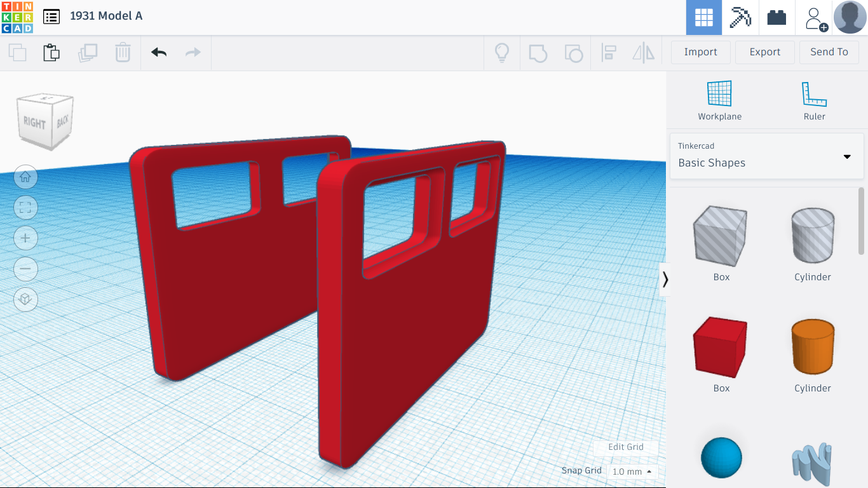Screen dimensions: 868x488
Task: Click the Export button
Action: coord(764,52)
